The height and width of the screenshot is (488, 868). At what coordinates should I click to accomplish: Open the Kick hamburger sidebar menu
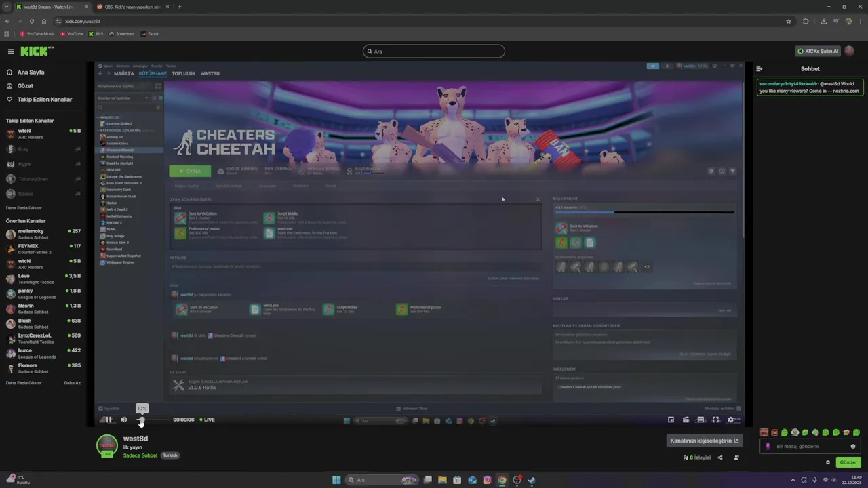coord(11,51)
